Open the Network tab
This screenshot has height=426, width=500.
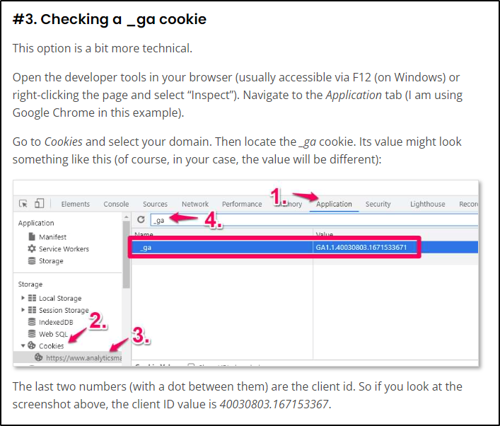[195, 204]
